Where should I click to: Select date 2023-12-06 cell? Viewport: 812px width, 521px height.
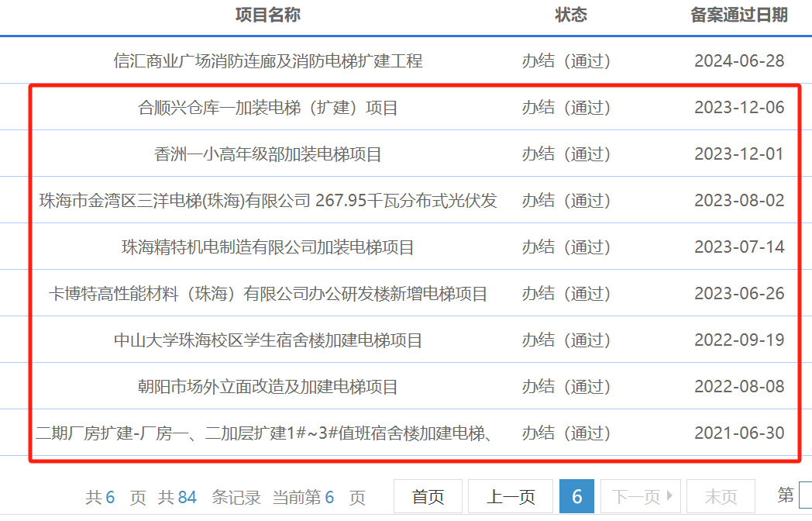[x=739, y=108]
